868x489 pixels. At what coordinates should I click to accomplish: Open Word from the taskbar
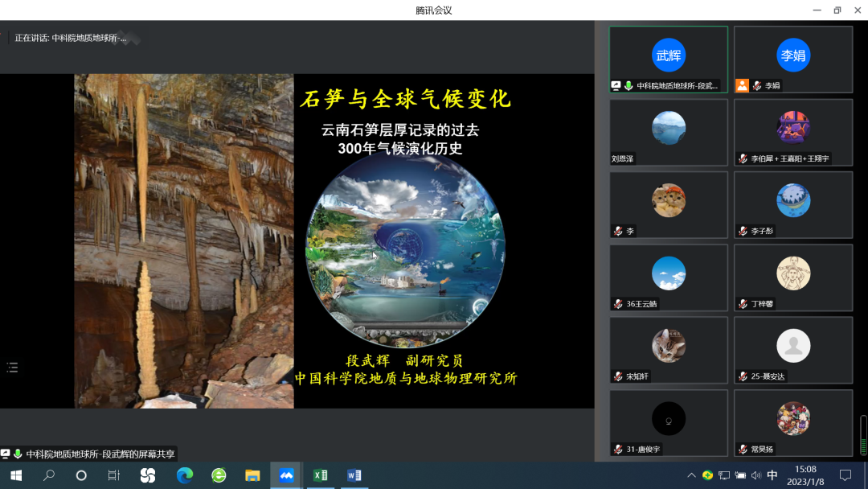(354, 475)
